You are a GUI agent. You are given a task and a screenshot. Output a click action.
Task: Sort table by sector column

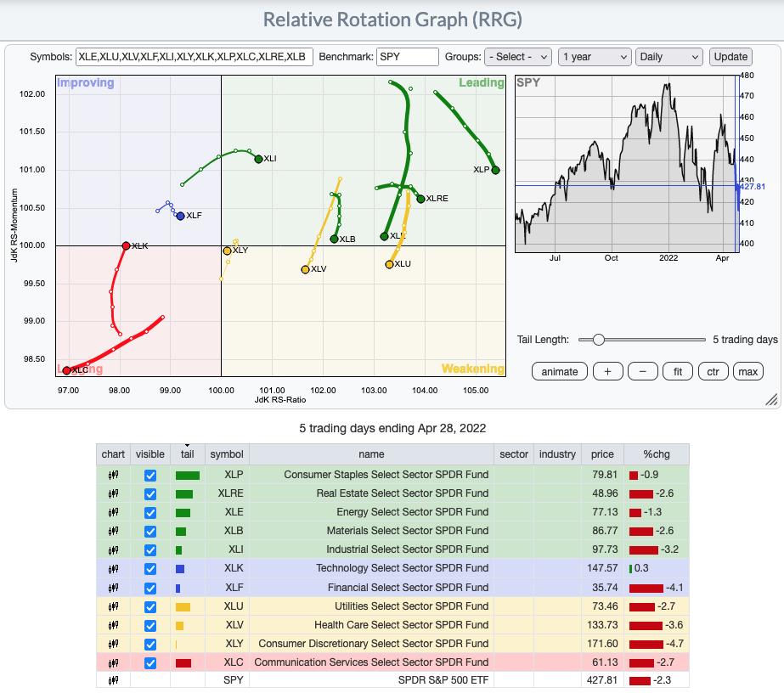(x=514, y=454)
